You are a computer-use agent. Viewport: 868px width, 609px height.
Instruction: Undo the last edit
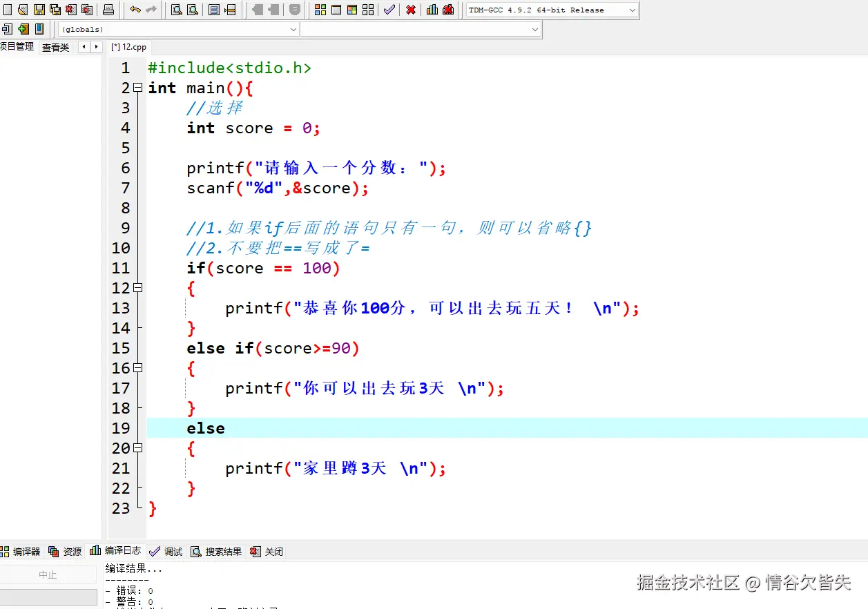pos(135,10)
